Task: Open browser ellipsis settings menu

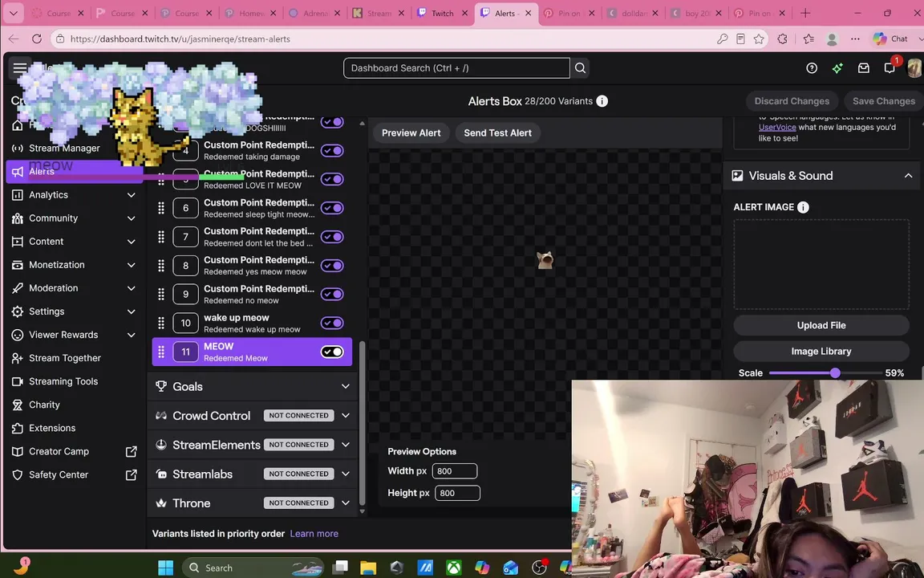Action: click(855, 39)
